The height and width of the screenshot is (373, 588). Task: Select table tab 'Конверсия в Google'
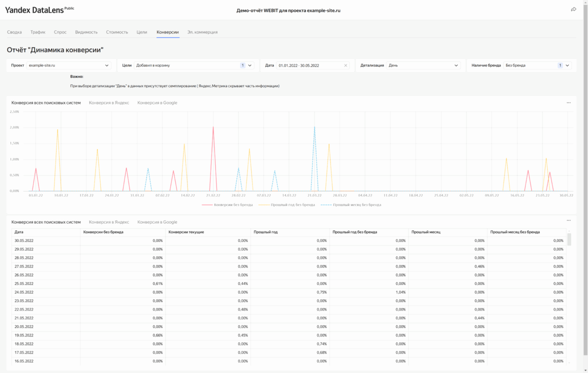157,222
